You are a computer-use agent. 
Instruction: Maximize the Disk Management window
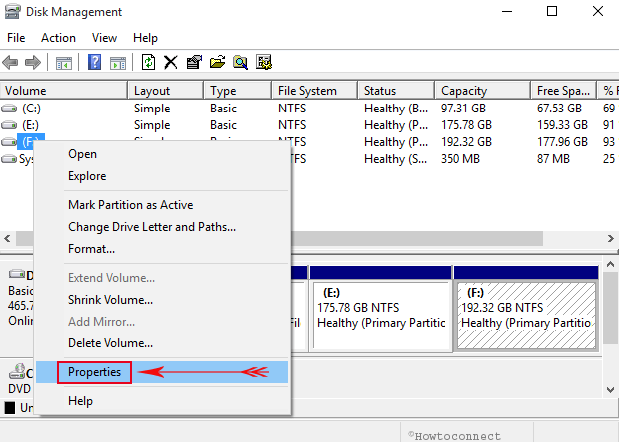point(552,11)
